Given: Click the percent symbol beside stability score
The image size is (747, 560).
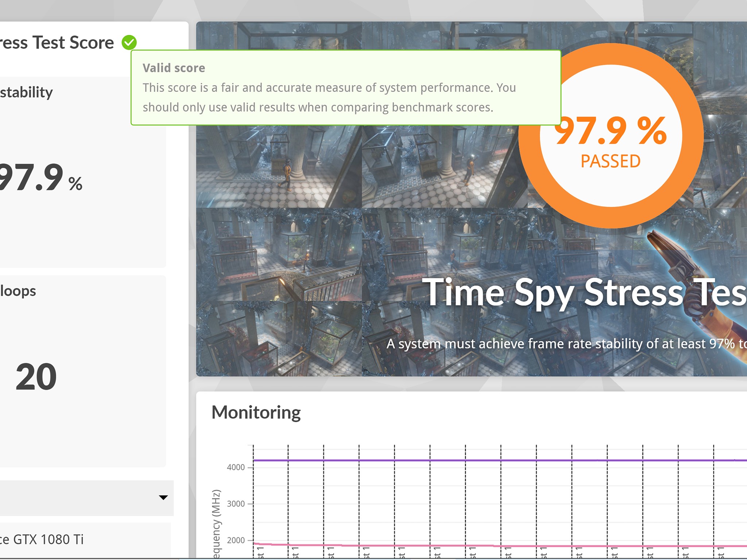Looking at the screenshot, I should click(x=76, y=184).
